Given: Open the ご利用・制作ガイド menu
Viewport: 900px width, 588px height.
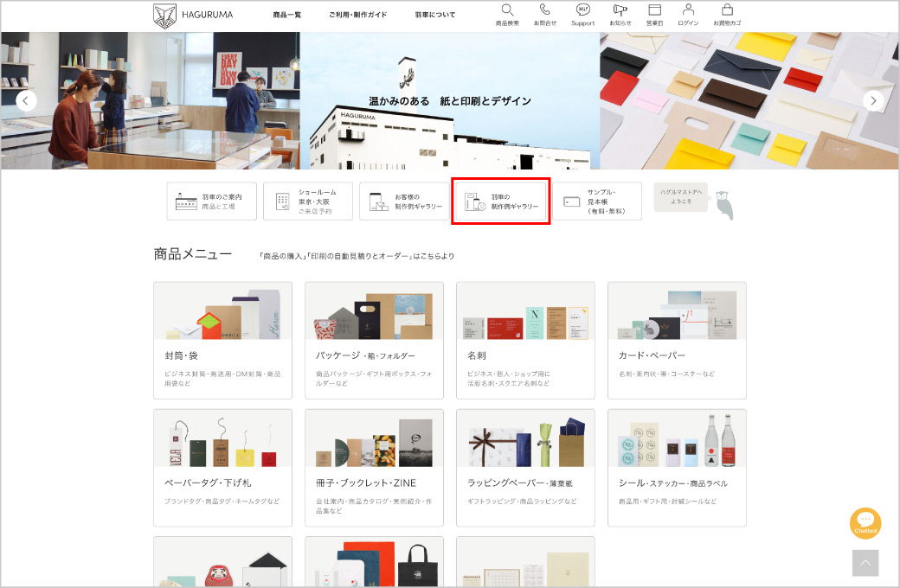Looking at the screenshot, I should click(357, 15).
